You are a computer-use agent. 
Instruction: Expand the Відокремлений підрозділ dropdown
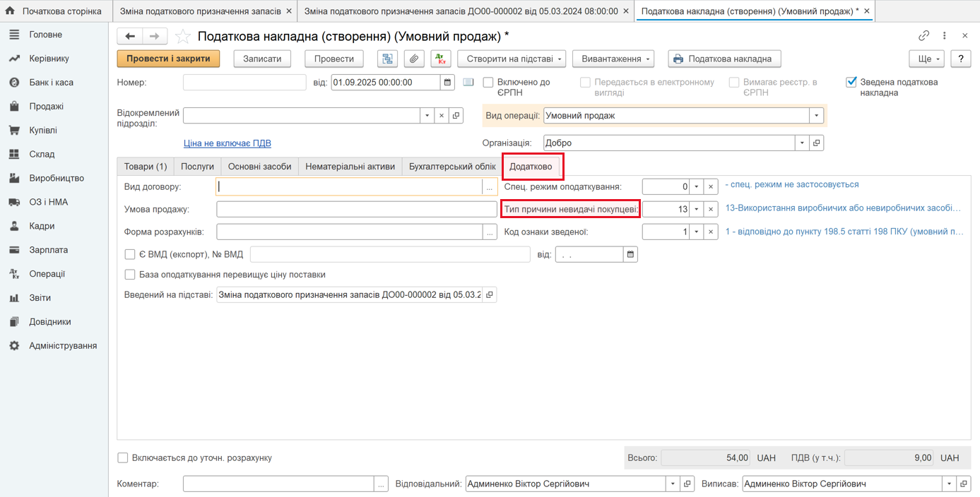[427, 116]
